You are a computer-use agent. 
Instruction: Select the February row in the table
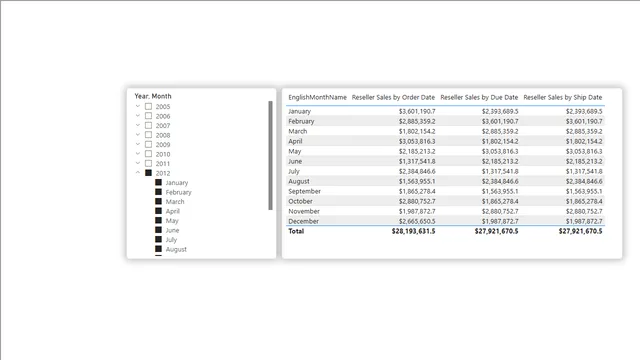pyautogui.click(x=445, y=121)
